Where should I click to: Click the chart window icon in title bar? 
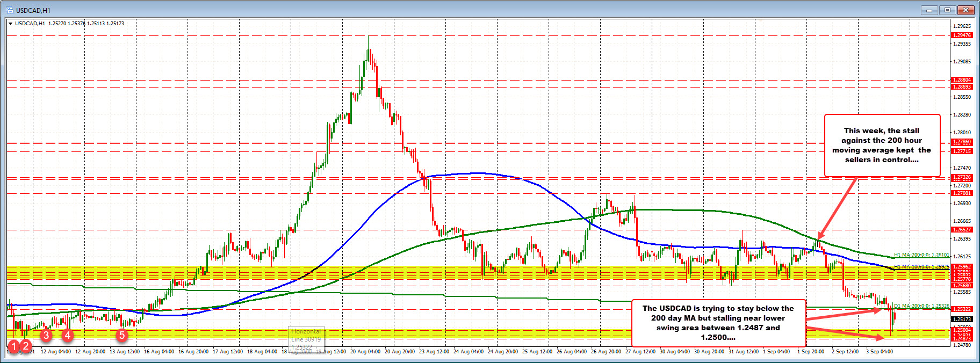point(9,10)
